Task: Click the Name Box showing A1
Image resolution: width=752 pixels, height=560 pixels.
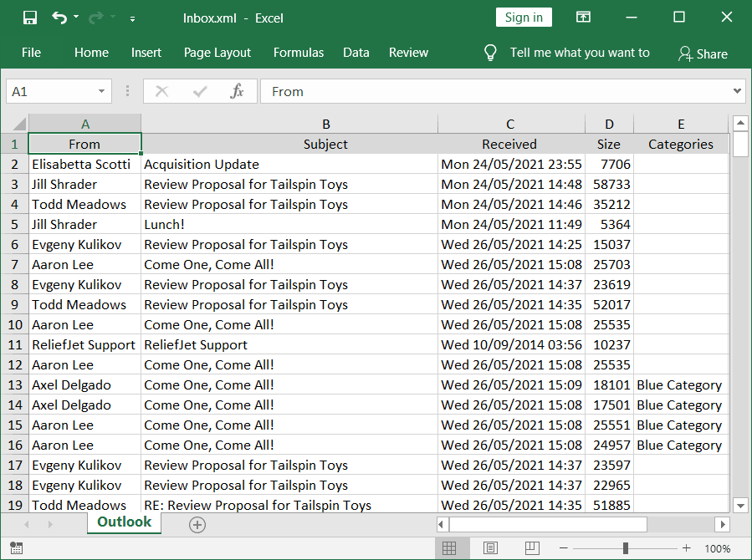Action: click(53, 91)
